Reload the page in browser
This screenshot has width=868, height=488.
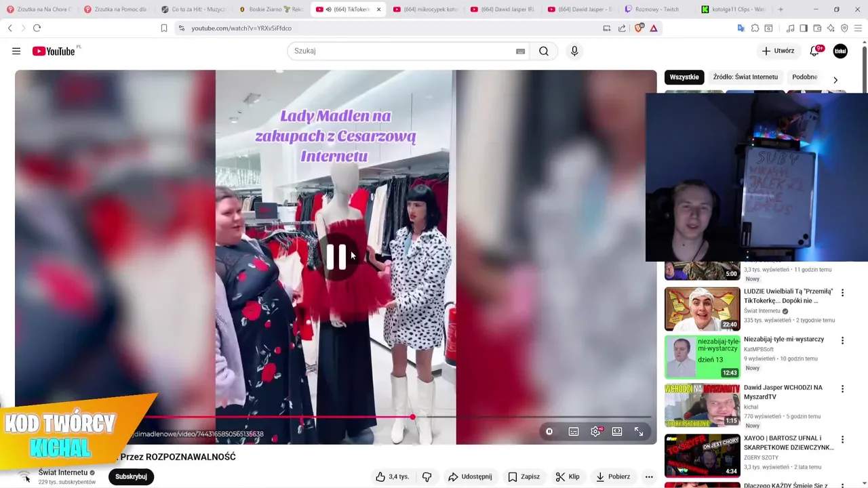pyautogui.click(x=37, y=28)
